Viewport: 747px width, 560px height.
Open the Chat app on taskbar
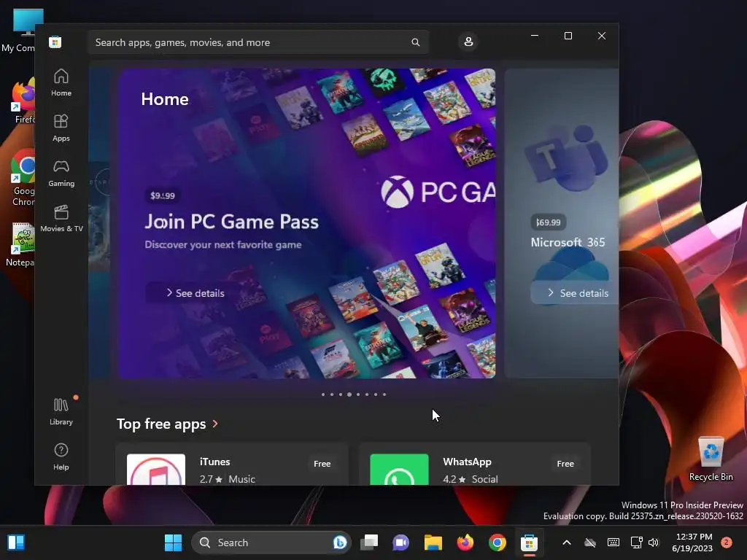coord(401,542)
